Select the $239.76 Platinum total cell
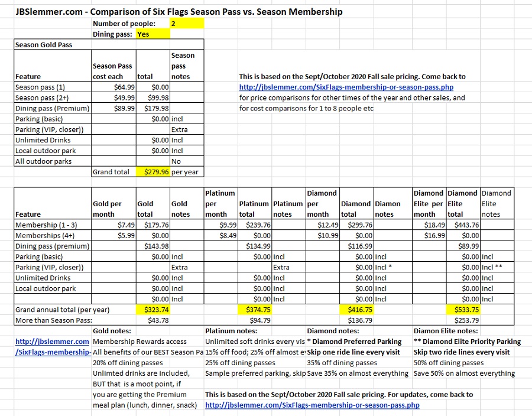This screenshot has height=416, width=532. point(255,225)
